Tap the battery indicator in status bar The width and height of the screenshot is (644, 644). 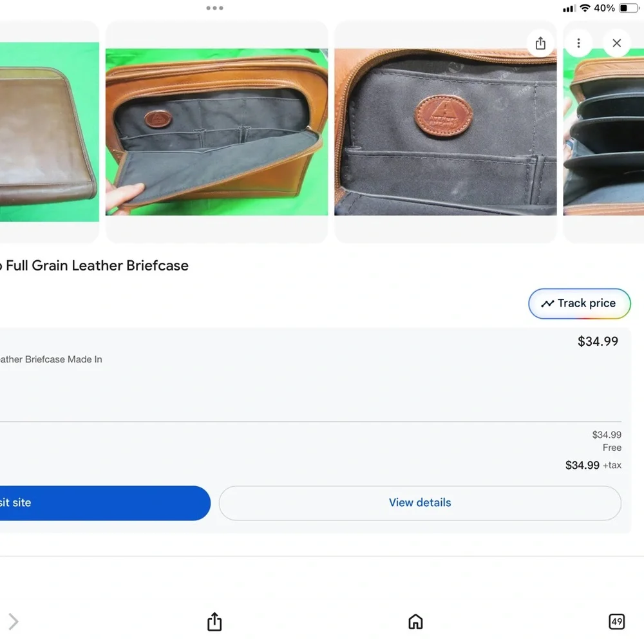point(629,8)
